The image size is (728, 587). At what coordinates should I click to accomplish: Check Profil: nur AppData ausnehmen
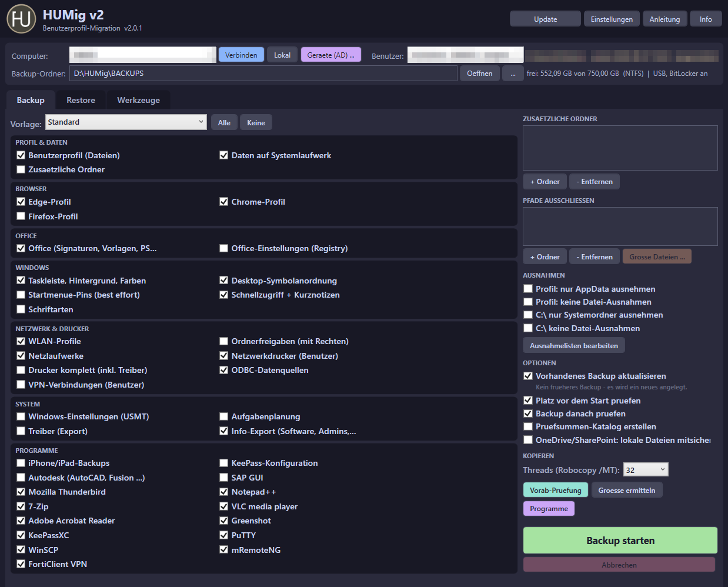(528, 289)
